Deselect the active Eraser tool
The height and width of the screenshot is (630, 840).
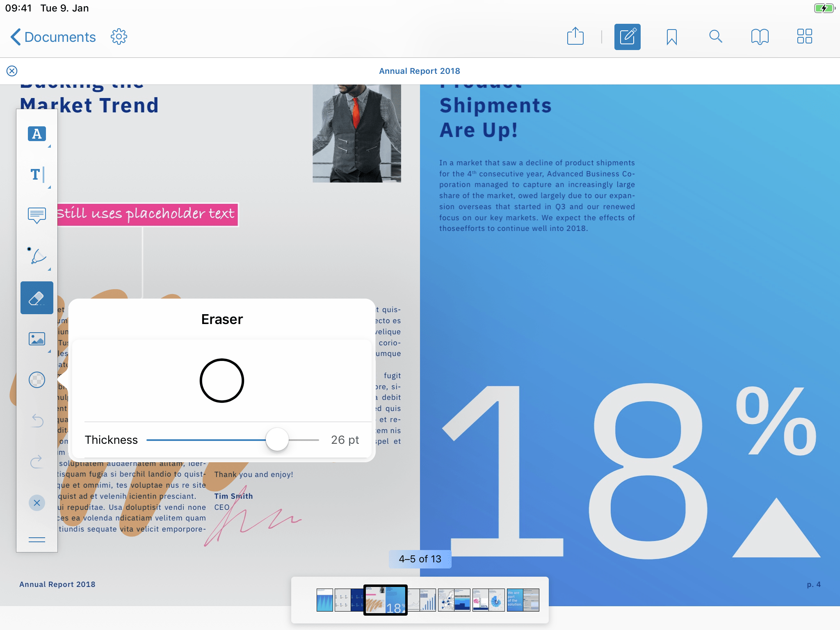coord(37,298)
